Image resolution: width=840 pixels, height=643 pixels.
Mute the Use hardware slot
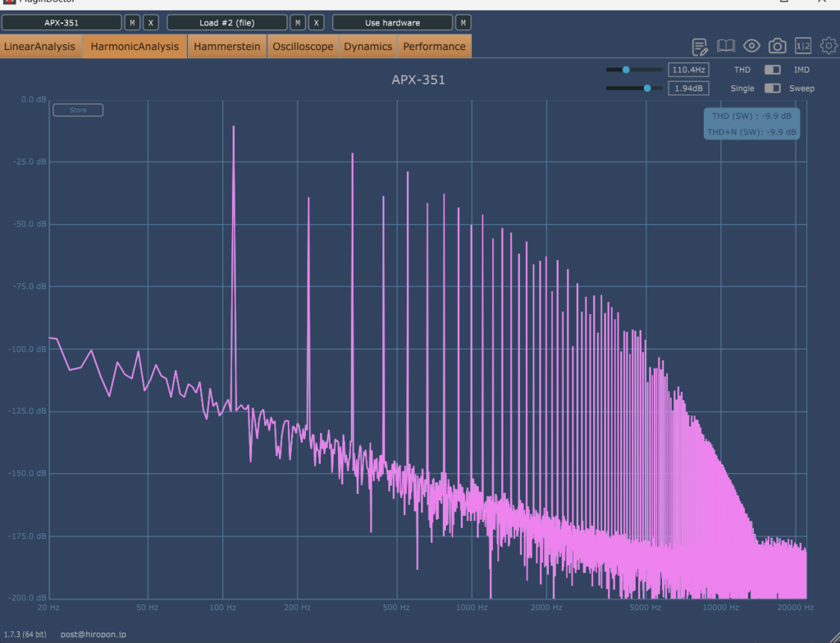click(463, 22)
